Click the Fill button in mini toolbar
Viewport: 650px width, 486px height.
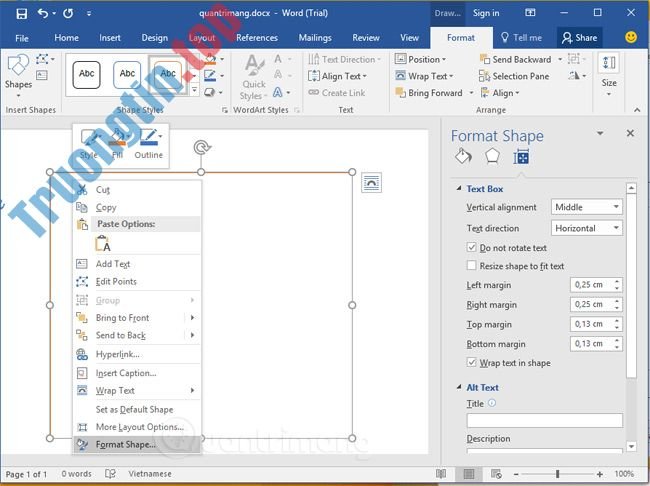coord(118,144)
